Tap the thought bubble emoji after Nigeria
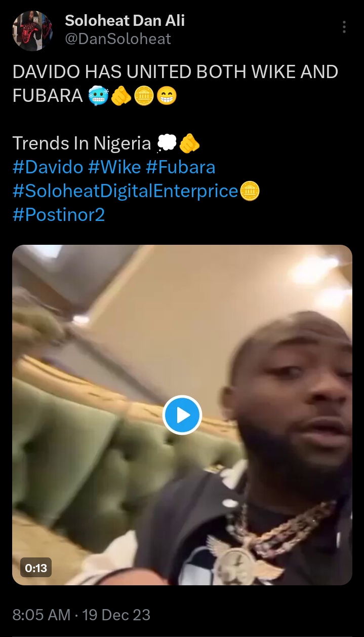364x637 pixels. (166, 143)
